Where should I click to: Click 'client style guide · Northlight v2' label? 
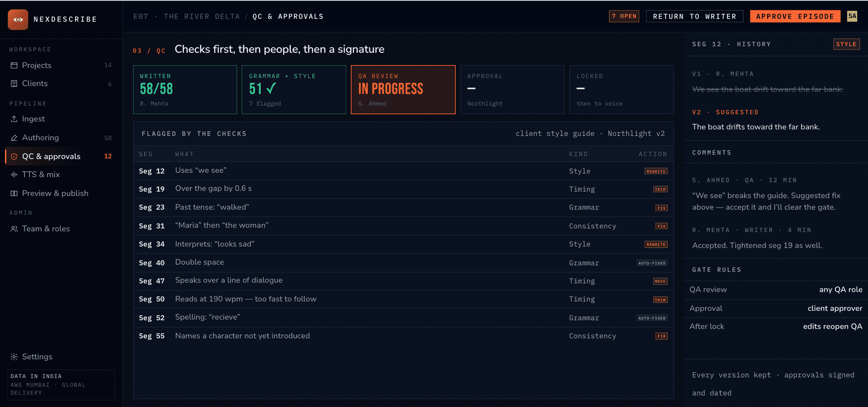click(590, 134)
